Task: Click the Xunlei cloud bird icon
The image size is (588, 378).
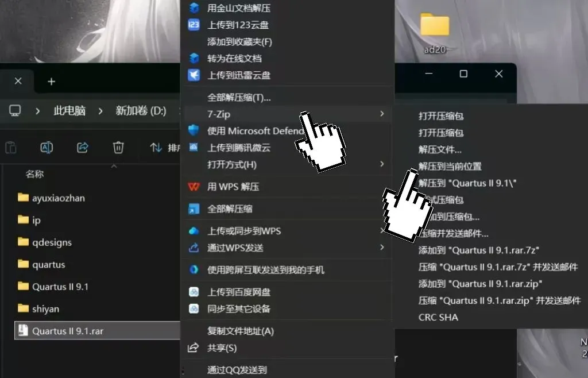Action: click(x=194, y=75)
